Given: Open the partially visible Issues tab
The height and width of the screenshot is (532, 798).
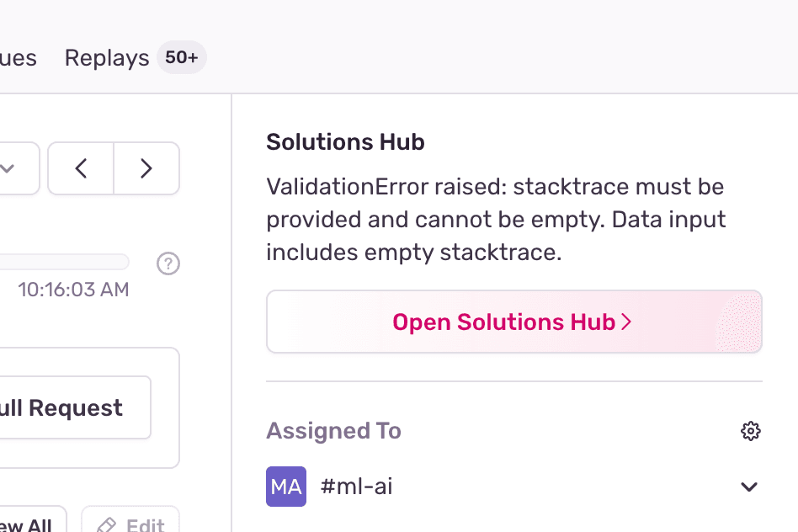Looking at the screenshot, I should click(x=17, y=57).
